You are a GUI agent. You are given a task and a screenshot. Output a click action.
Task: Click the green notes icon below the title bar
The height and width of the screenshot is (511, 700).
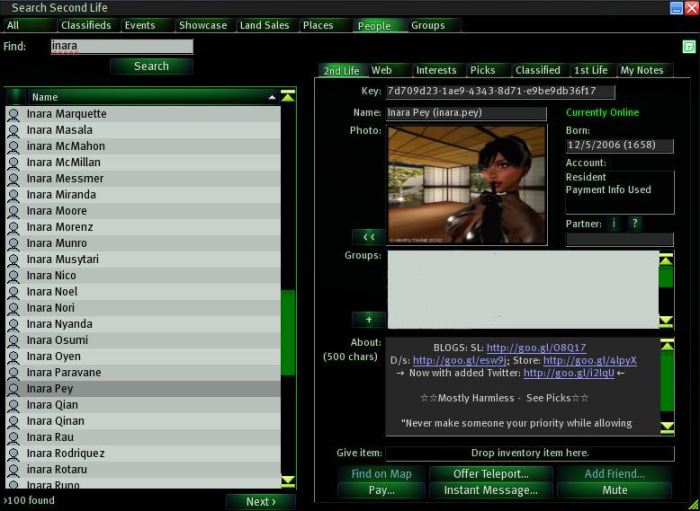[x=689, y=46]
